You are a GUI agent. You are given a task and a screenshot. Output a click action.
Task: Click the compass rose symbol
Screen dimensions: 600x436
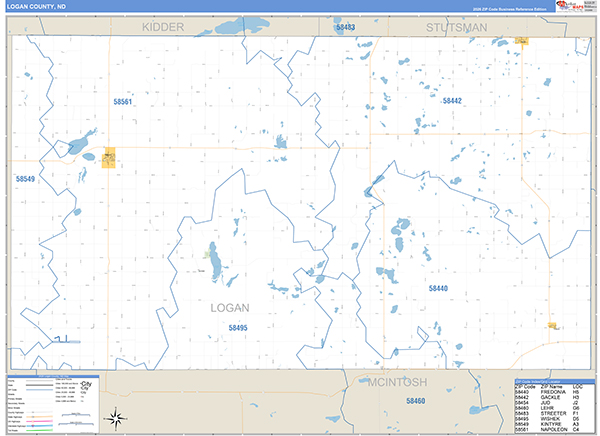pyautogui.click(x=116, y=418)
